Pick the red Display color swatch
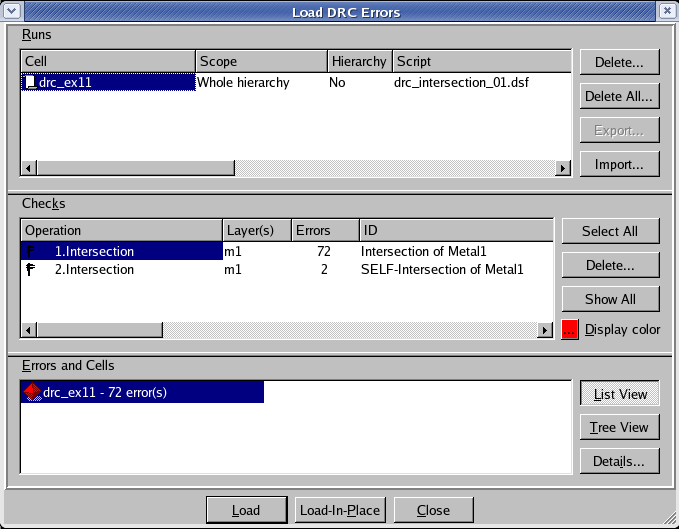This screenshot has height=529, width=679. 570,330
